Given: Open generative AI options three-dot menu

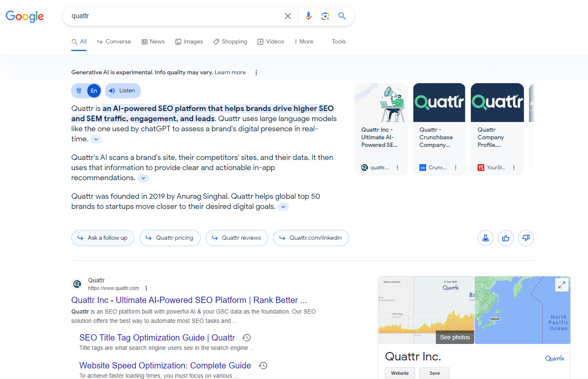Looking at the screenshot, I should tap(256, 73).
